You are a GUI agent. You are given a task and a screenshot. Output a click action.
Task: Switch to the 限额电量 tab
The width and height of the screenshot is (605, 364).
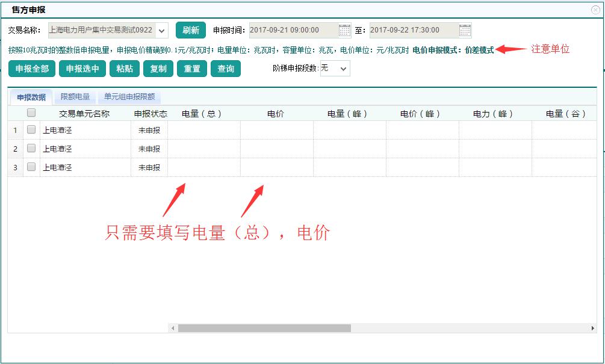coord(75,97)
